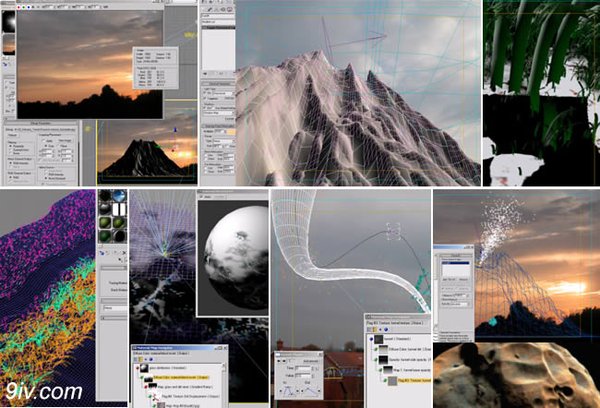Choose large icons blue sphere view, right navigator
Screen dimensions: 600x408
pyautogui.click(x=386, y=329)
